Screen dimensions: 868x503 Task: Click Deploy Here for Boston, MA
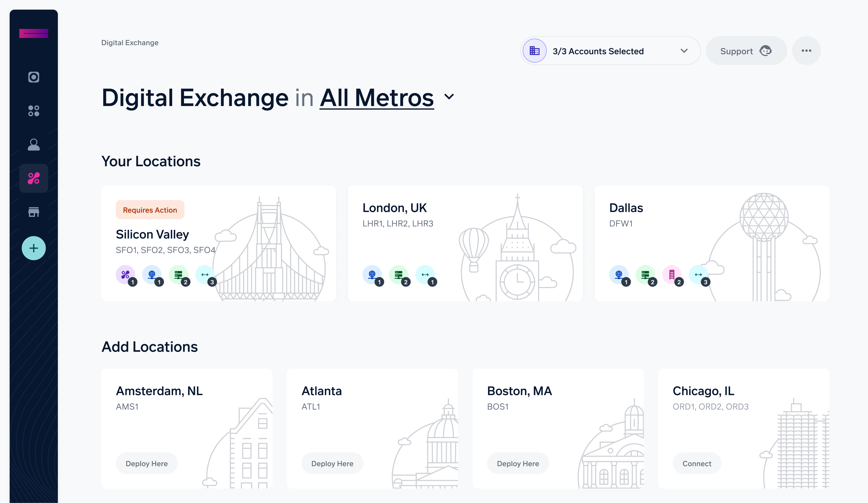point(518,463)
